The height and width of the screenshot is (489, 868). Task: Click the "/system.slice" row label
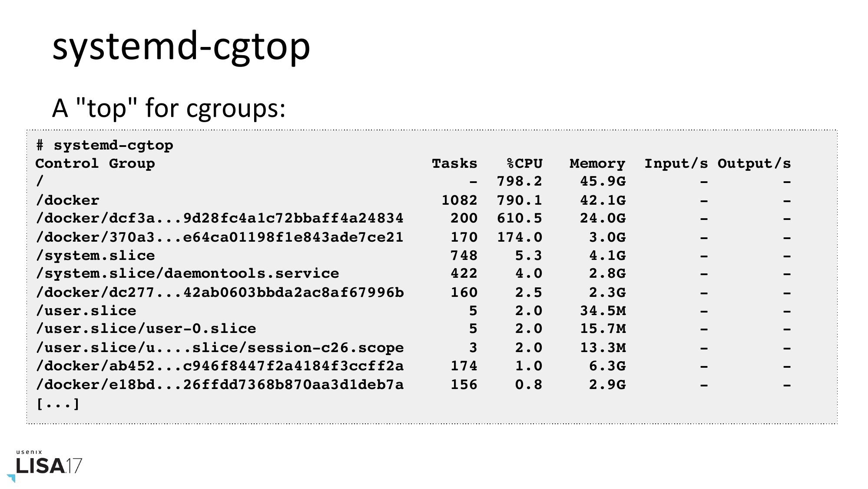click(95, 256)
